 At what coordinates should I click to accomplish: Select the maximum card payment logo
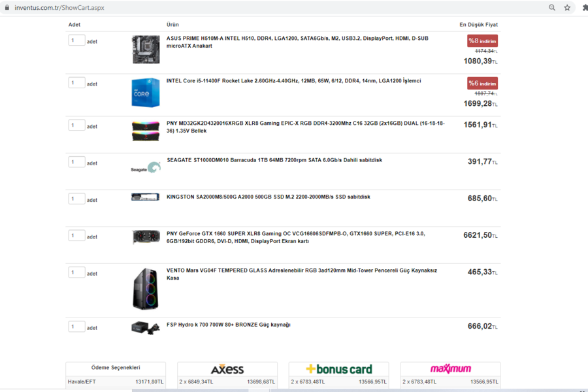(x=450, y=368)
